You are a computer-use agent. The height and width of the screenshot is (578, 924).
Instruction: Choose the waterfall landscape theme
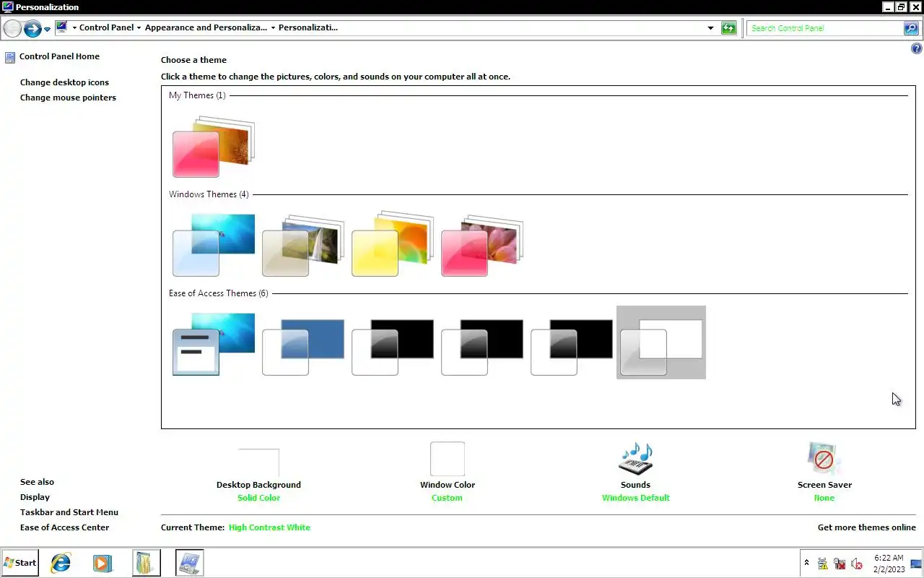click(x=303, y=245)
